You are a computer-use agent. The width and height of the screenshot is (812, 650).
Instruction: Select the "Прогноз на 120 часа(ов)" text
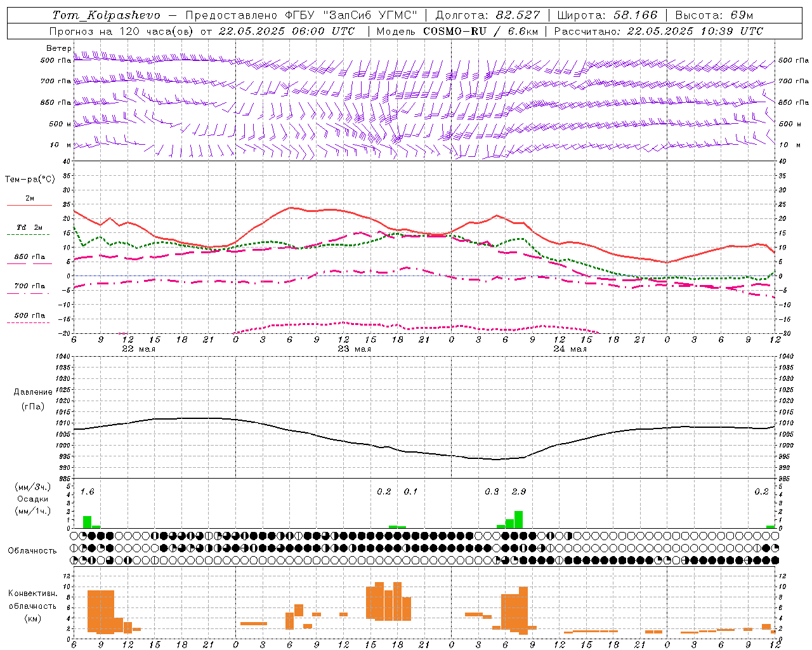point(122,31)
